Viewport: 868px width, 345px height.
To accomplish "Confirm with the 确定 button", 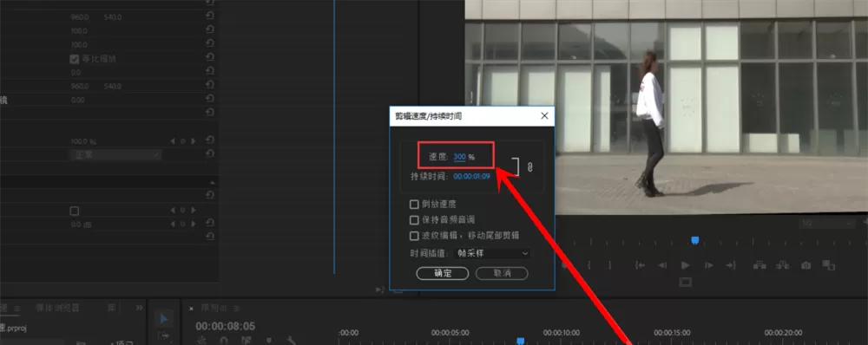I will click(x=443, y=273).
